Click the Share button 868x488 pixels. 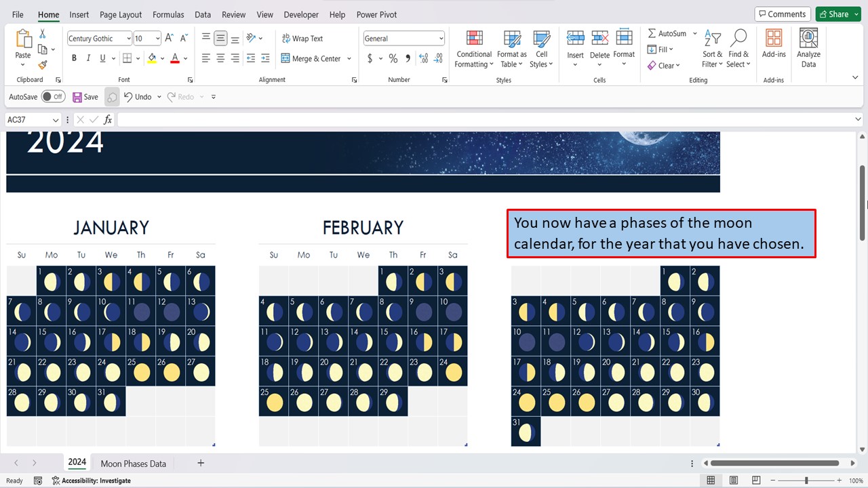tap(838, 14)
